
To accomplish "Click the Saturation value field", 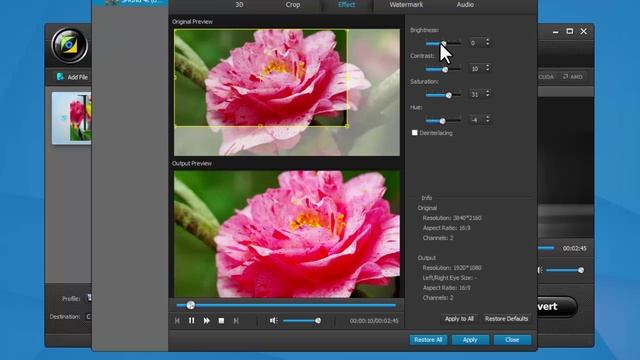I will click(476, 94).
